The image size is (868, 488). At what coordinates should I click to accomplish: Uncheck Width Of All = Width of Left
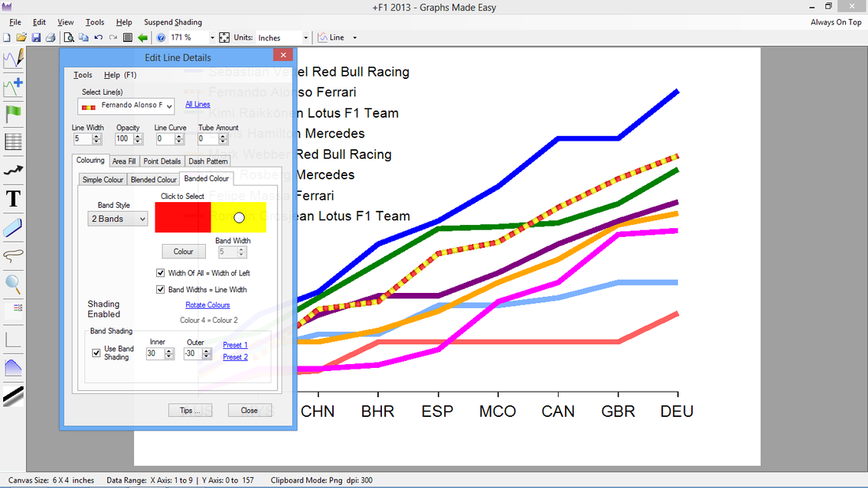coord(161,273)
